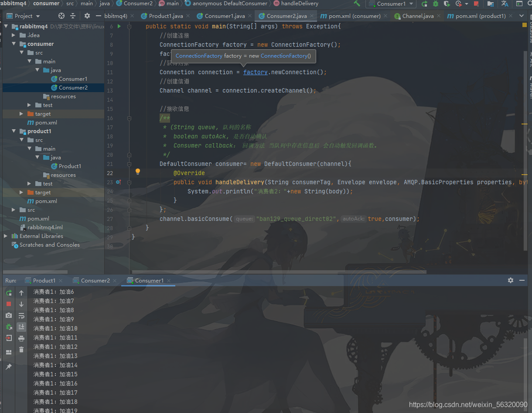Expand the .idea folder

pos(14,35)
